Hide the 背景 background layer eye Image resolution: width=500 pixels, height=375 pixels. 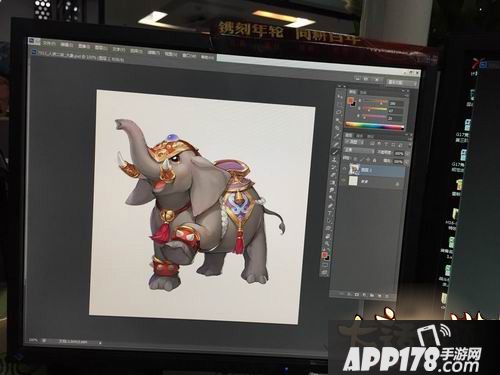(343, 180)
